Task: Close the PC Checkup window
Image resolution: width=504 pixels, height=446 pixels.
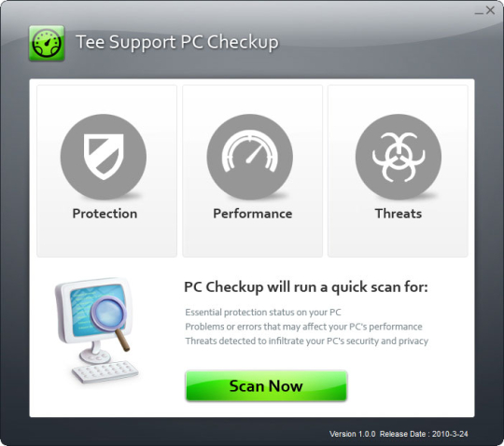Action: 490,10
